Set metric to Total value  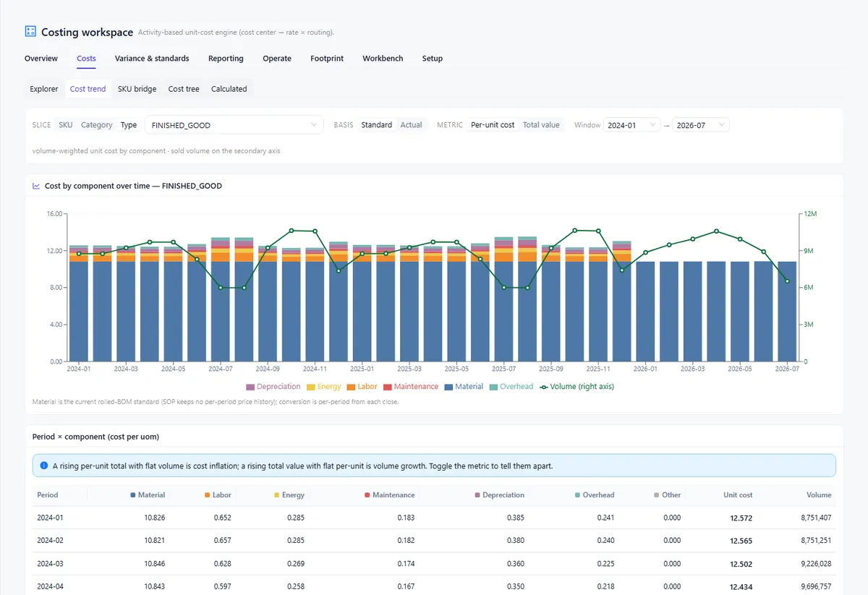click(541, 125)
